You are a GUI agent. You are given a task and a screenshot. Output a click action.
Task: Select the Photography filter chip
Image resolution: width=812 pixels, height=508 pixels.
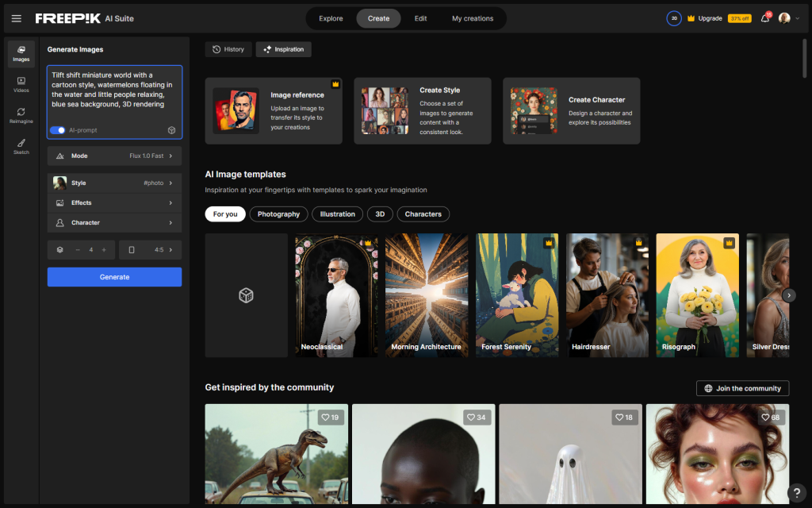278,214
